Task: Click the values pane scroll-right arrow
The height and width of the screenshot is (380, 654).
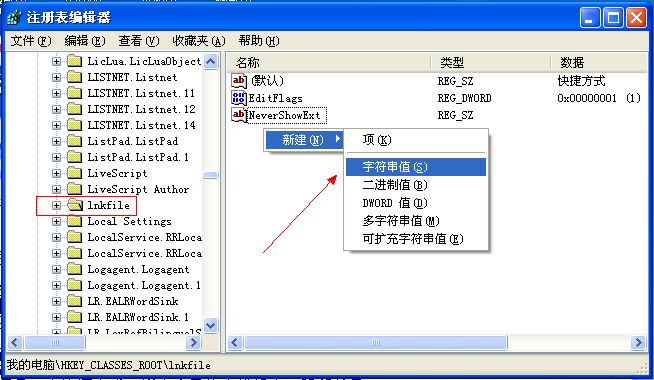Action: [x=638, y=343]
